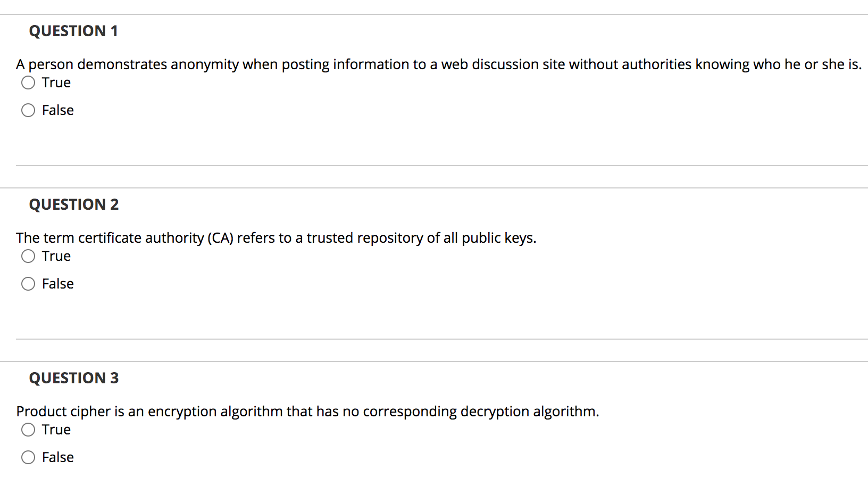Click the product cipher question text
Viewport: 868px width, 477px height.
307,412
